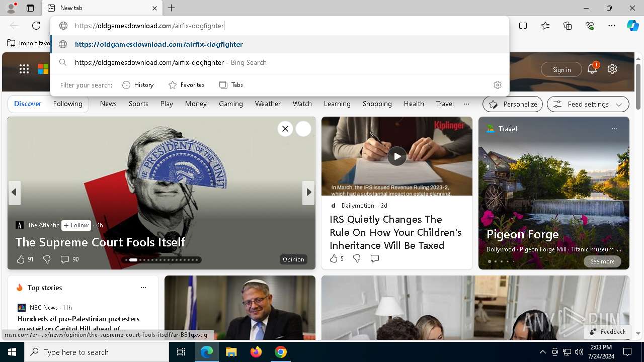Open the volume control tray icon
This screenshot has width=644, height=362.
pyautogui.click(x=579, y=352)
